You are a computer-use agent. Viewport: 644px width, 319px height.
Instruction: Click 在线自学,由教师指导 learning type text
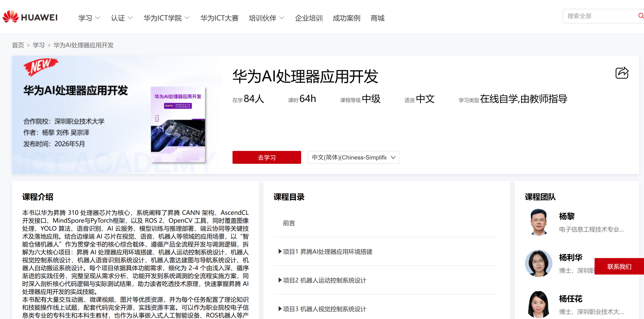(524, 99)
